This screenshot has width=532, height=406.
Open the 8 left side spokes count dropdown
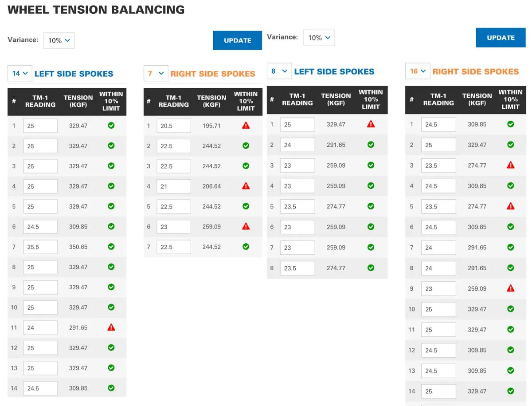click(279, 71)
